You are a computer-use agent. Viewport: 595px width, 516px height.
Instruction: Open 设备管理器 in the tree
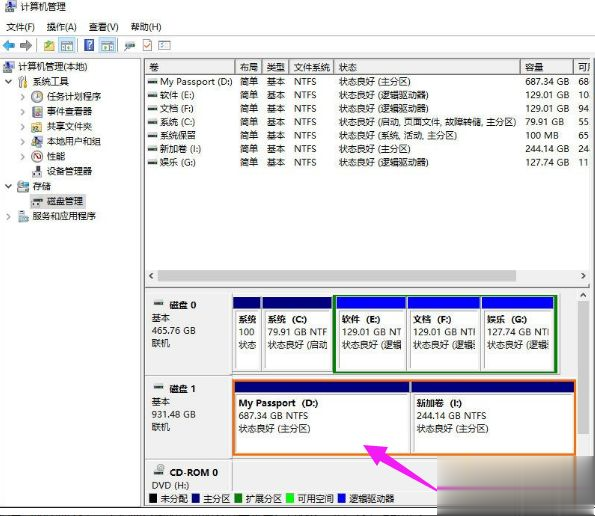click(69, 171)
